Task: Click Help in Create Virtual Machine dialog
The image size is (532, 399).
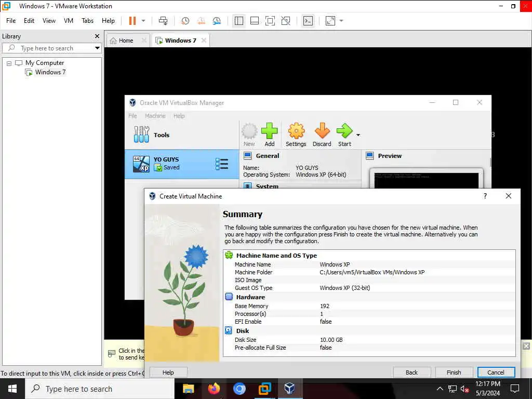Action: [x=168, y=372]
